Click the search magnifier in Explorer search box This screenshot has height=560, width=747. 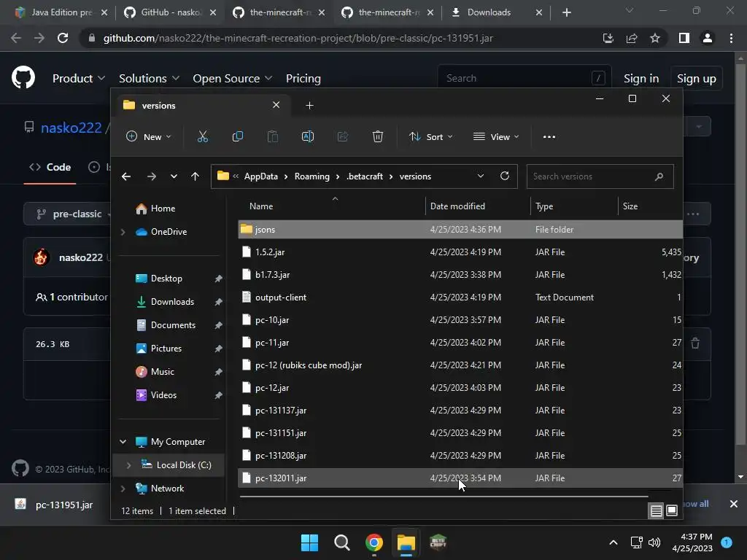pyautogui.click(x=659, y=176)
